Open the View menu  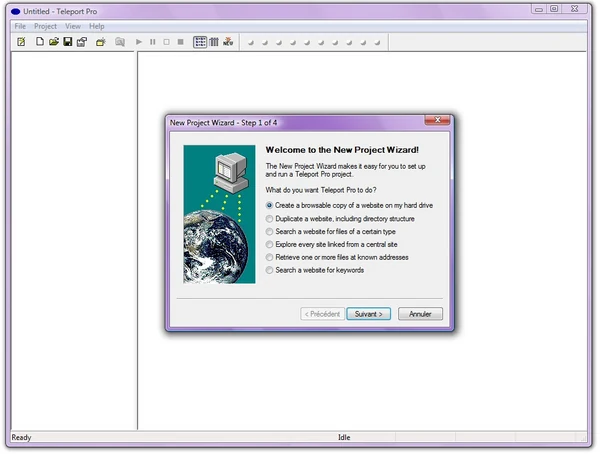pos(73,26)
